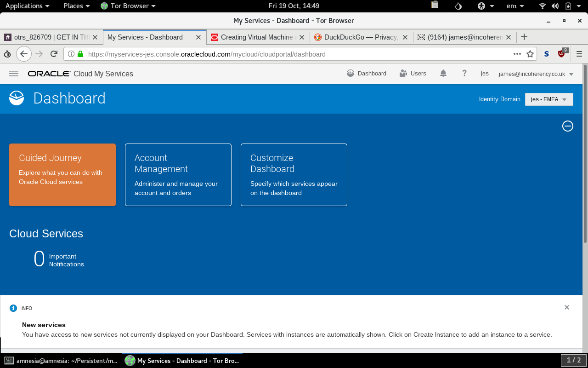Viewport: 588px width, 368px height.
Task: Reload the page with refresh button
Action: pyautogui.click(x=54, y=54)
